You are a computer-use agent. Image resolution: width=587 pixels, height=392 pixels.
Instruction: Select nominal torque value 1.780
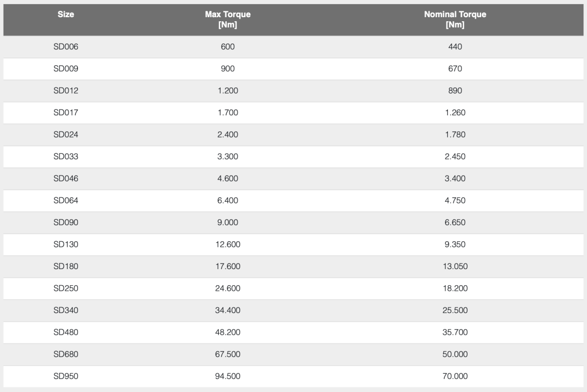coord(454,135)
